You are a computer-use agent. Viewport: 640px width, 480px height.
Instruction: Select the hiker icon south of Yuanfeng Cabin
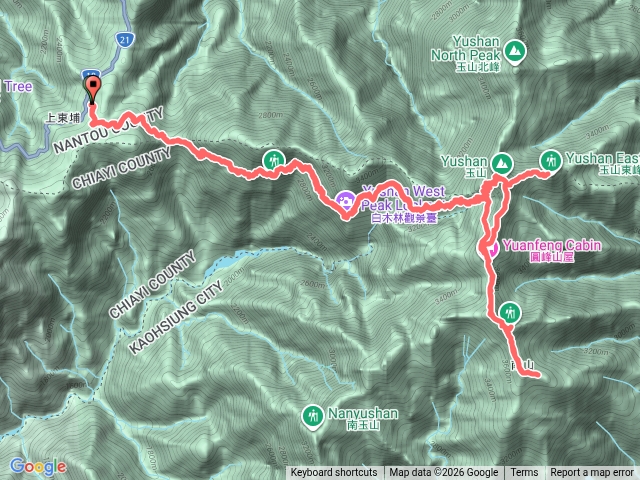509,313
